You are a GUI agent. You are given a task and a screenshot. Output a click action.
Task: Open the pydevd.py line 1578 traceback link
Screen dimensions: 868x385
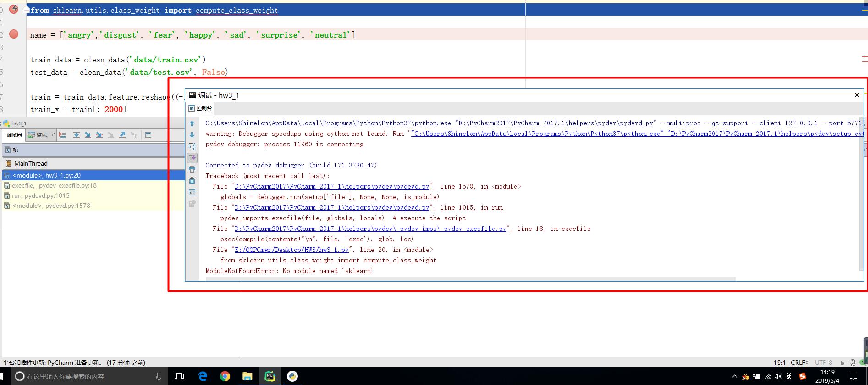tap(332, 186)
